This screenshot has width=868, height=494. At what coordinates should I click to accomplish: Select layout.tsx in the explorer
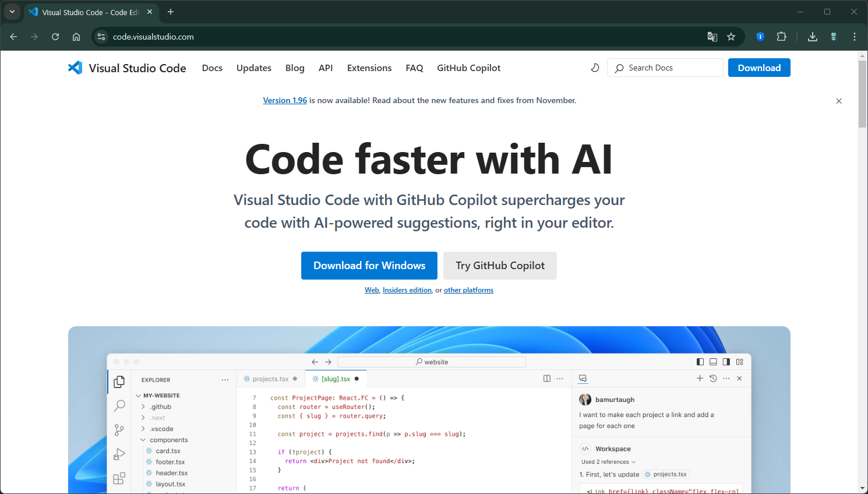(166, 484)
